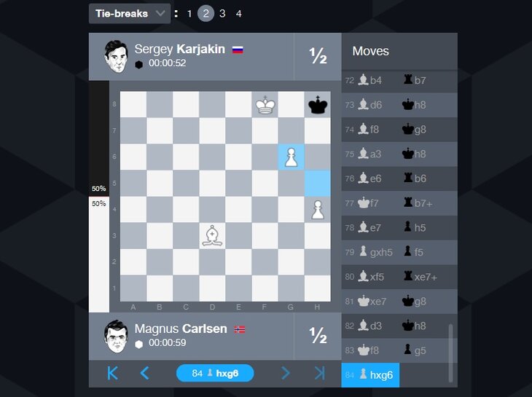Click the white pawn on g6
The height and width of the screenshot is (397, 532).
click(291, 157)
